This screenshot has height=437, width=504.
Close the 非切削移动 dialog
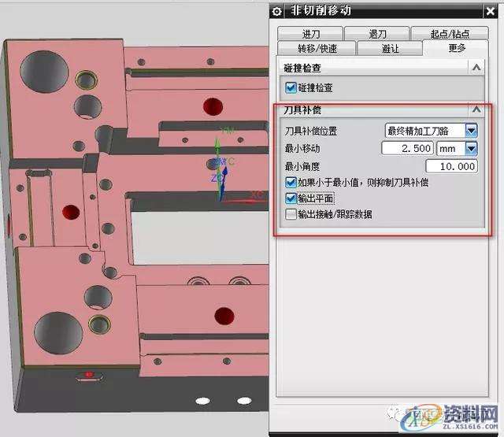coord(493,10)
